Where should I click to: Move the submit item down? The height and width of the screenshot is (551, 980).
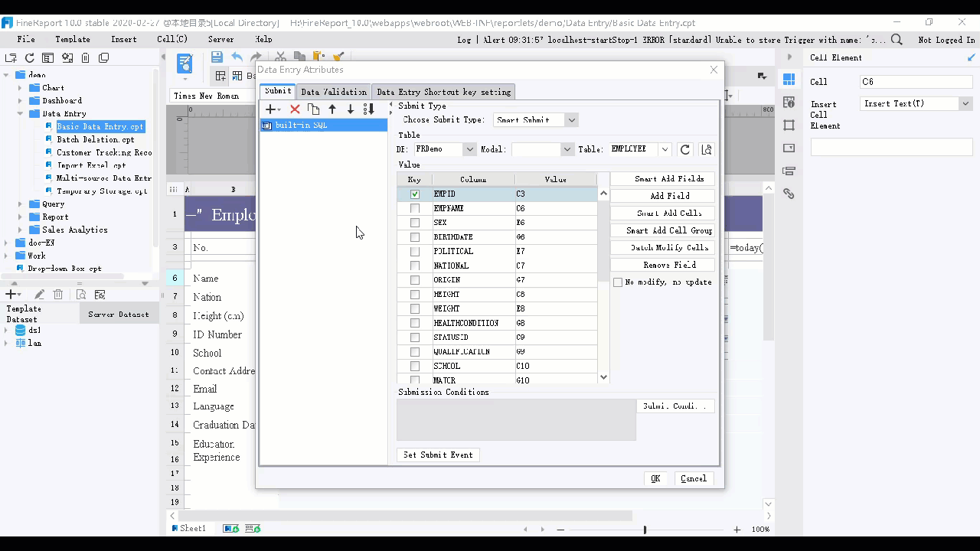click(351, 109)
